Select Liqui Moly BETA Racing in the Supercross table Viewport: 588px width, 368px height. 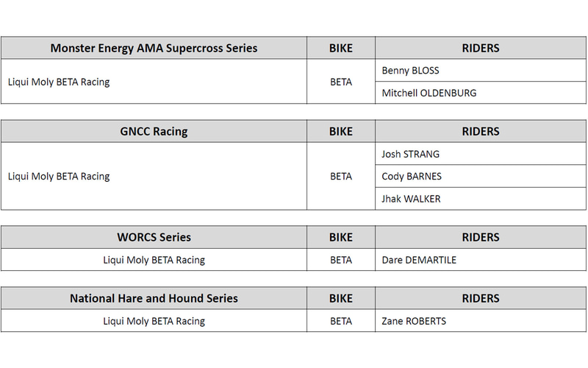(x=59, y=82)
